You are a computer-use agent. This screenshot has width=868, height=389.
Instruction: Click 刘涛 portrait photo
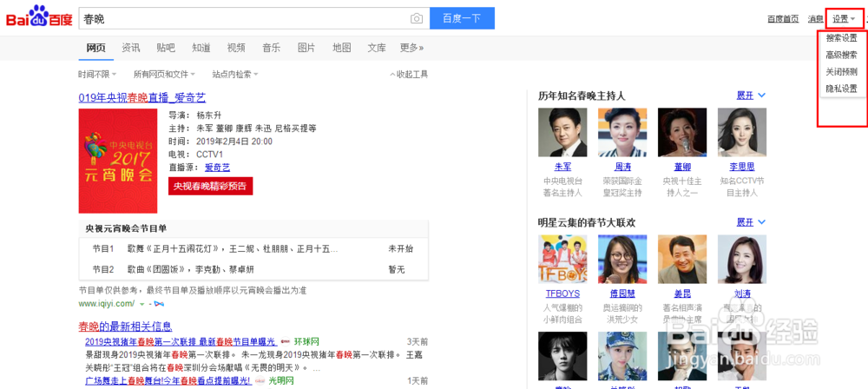pos(742,260)
